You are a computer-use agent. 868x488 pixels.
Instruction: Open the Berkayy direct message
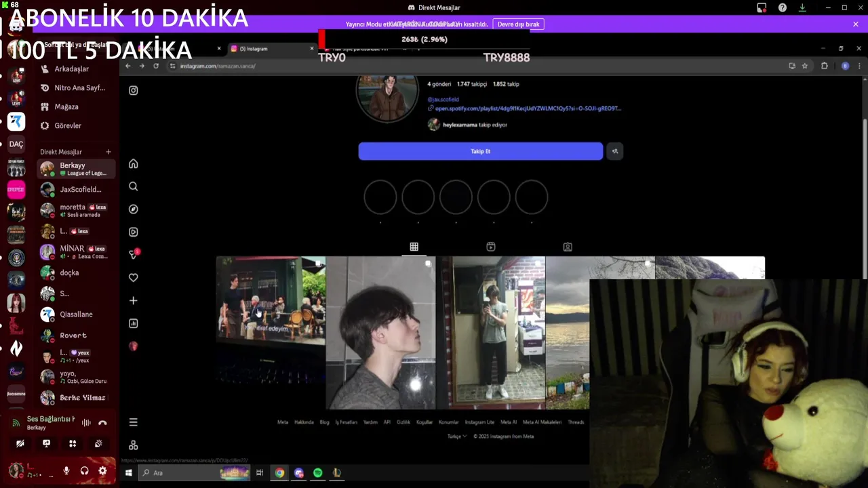tap(76, 169)
